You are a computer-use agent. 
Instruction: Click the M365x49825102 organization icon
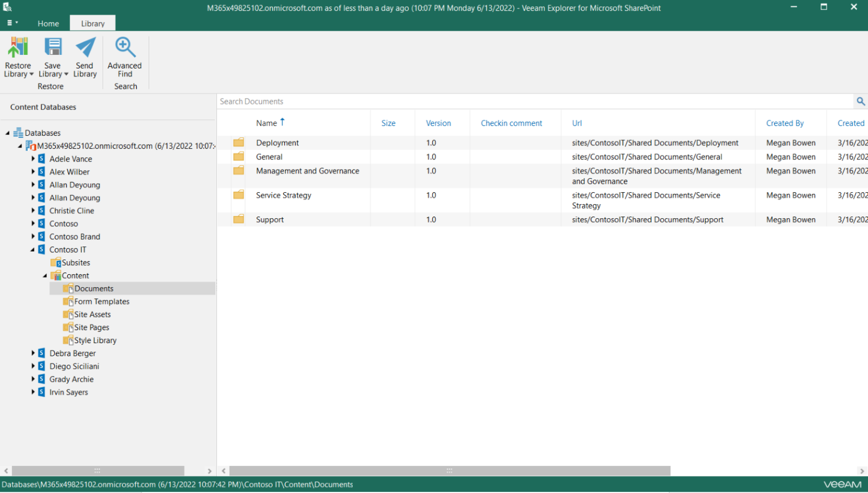(x=30, y=145)
